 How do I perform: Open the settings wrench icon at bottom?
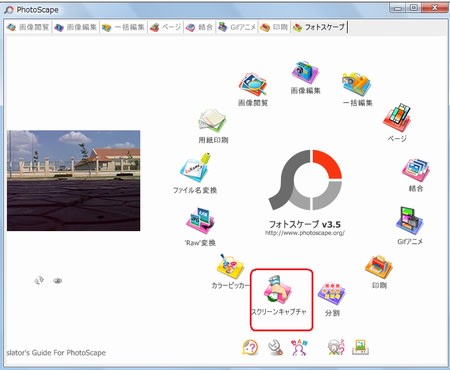[275, 347]
